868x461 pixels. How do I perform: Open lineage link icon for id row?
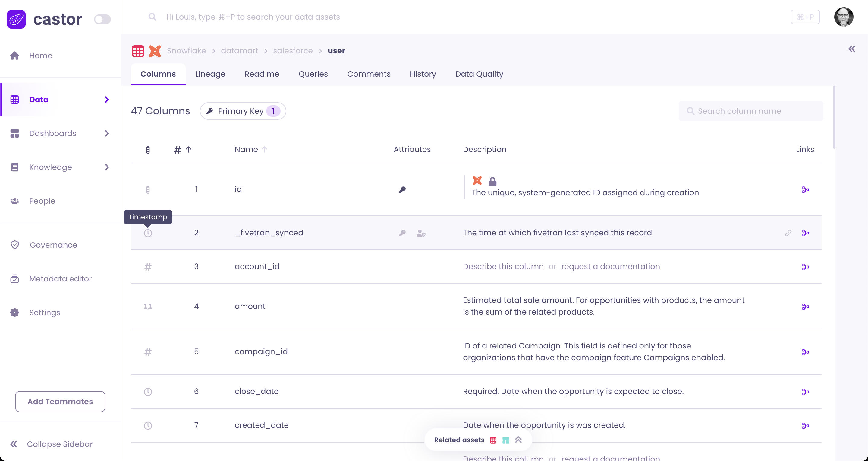click(x=805, y=190)
